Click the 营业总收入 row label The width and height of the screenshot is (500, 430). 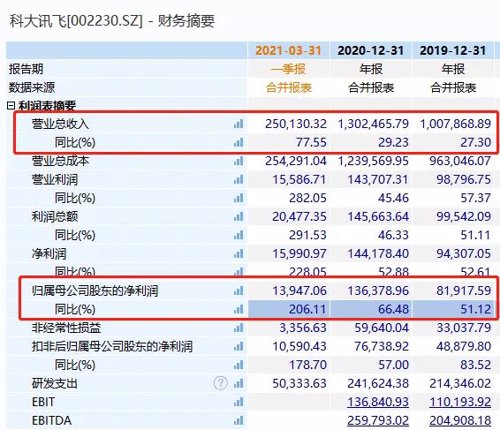pos(60,124)
